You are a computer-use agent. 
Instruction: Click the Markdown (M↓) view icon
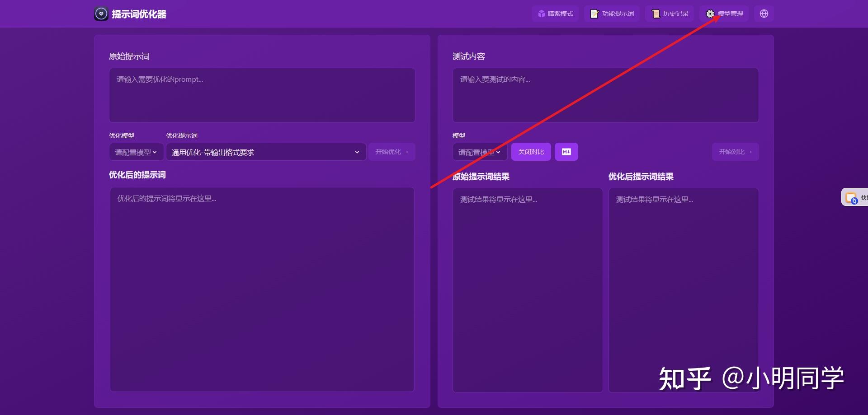tap(566, 152)
